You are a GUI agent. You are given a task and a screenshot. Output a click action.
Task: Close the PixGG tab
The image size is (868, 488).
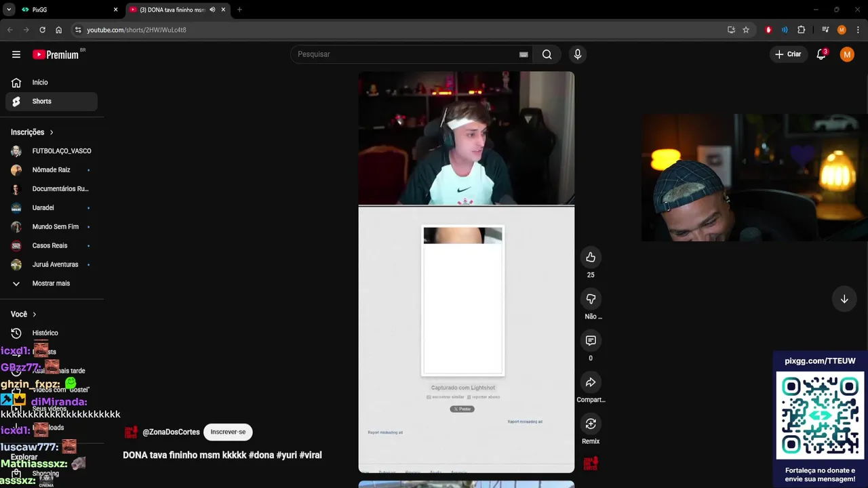[x=115, y=9]
